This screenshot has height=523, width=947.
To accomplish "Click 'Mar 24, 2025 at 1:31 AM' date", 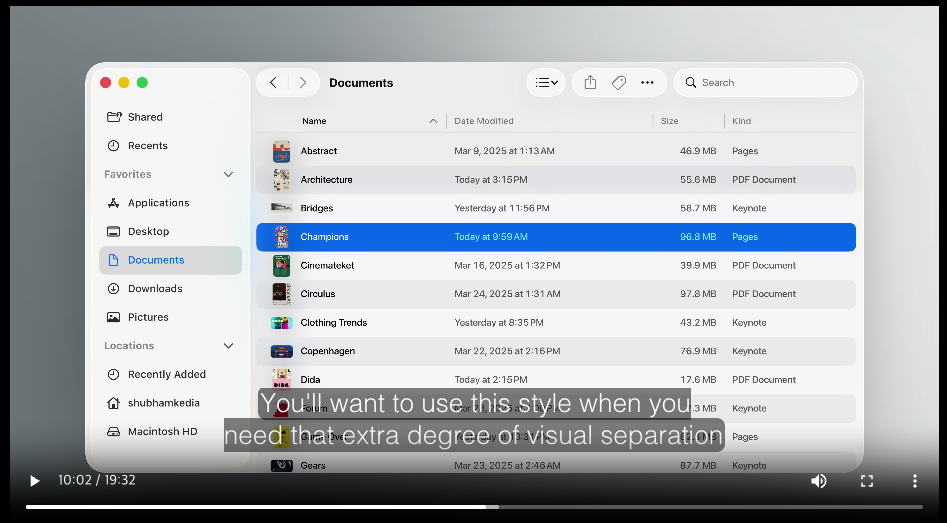I will point(507,294).
